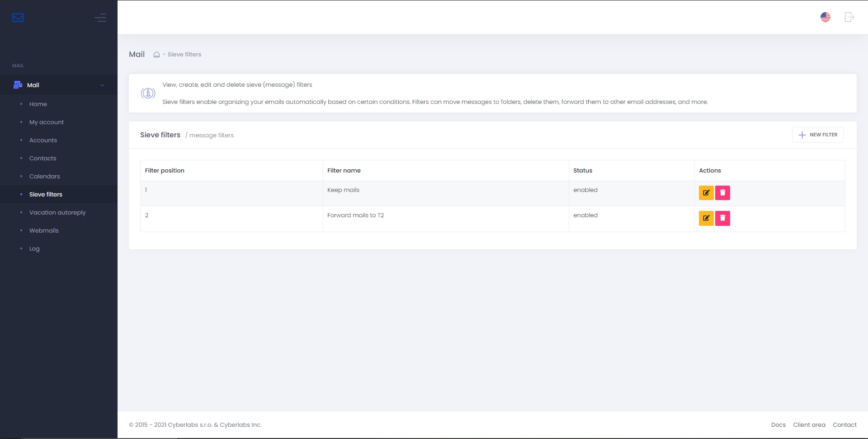Click the logout icon in top bar
868x439 pixels.
[x=849, y=17]
